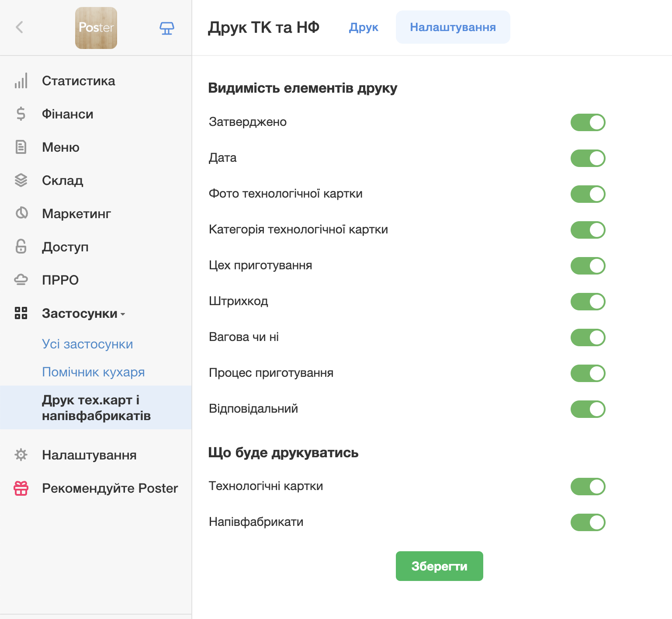Click the Маркетинг pie chart icon
672x619 pixels.
[21, 213]
